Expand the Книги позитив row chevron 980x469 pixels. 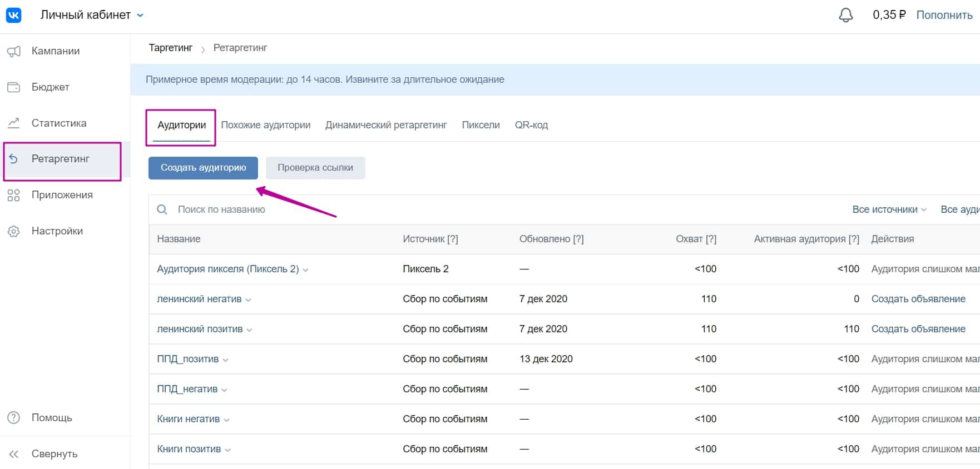coord(227,450)
